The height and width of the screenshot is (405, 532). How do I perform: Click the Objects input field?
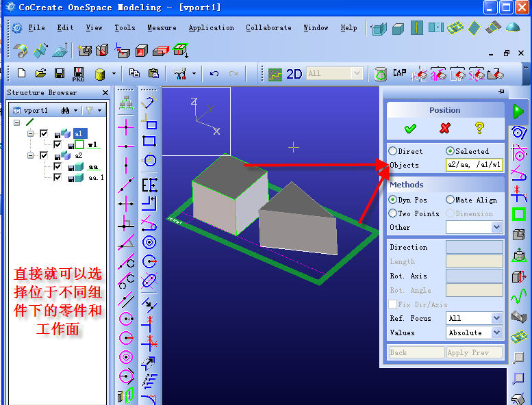[x=474, y=165]
